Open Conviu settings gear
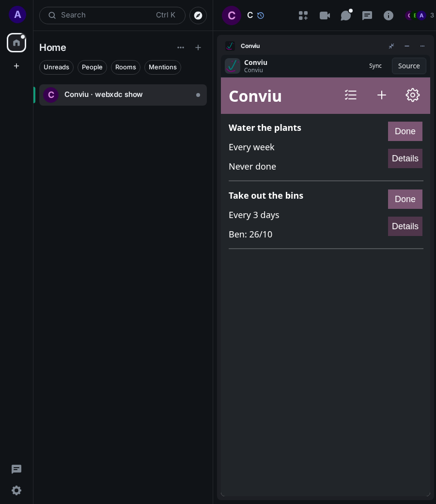Image resolution: width=436 pixels, height=504 pixels. point(413,95)
